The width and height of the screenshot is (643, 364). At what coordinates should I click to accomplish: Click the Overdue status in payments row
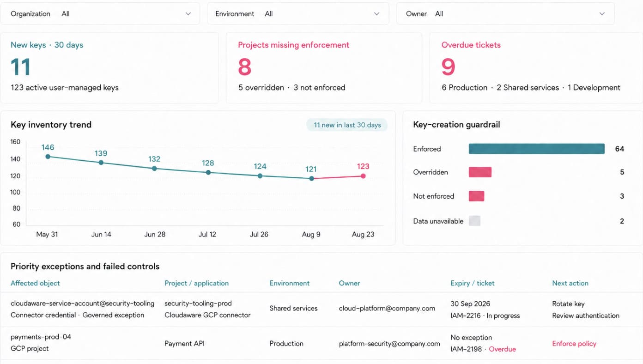[x=502, y=349]
